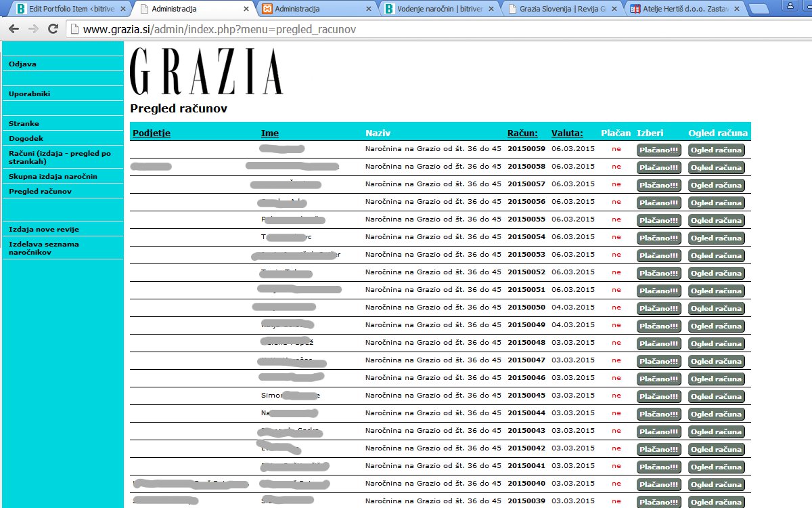Sort by the 'Podjetje' column header
This screenshot has width=812, height=508.
click(152, 133)
